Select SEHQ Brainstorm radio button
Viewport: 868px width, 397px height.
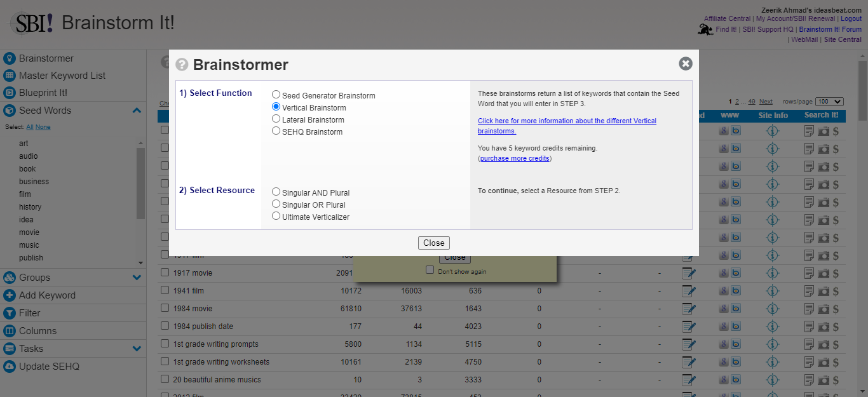[x=276, y=131]
